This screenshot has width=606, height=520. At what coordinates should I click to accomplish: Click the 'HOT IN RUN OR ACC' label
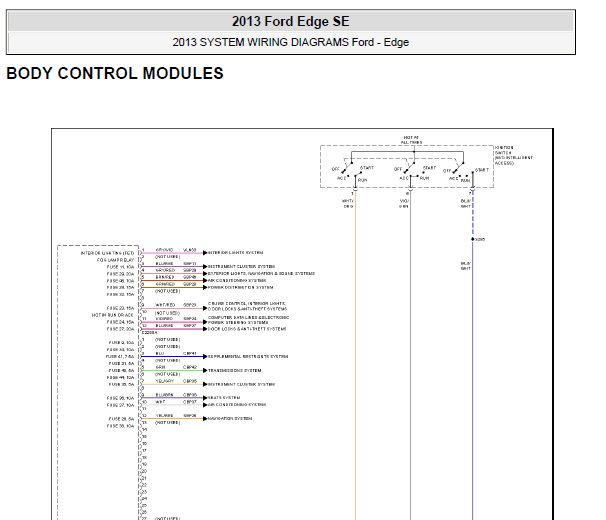(x=113, y=315)
